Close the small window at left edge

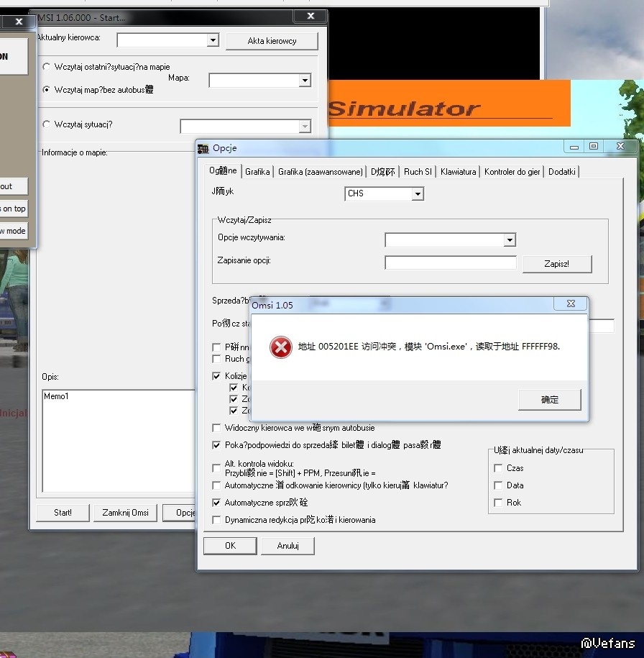(19, 22)
